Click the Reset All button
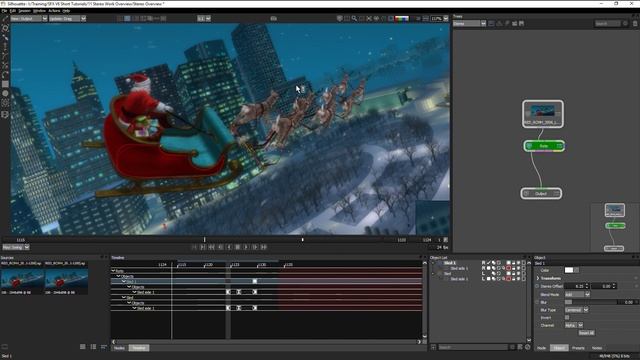 [586, 333]
